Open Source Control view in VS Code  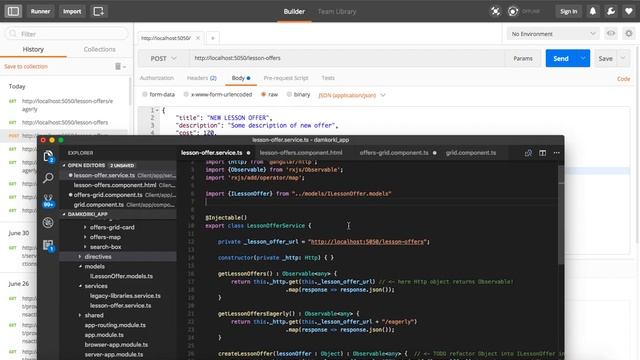[48, 200]
